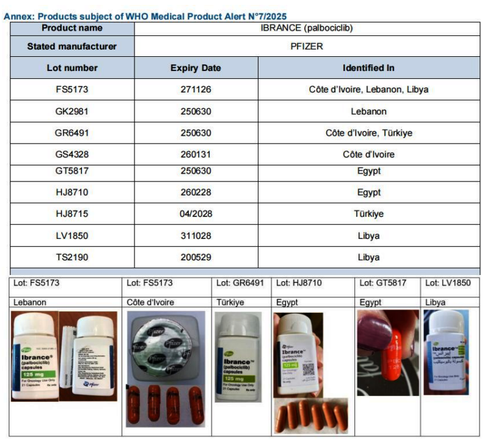Click the 'Lot: GT5817' photo caption
This screenshot has width=490, height=448.
tap(383, 283)
